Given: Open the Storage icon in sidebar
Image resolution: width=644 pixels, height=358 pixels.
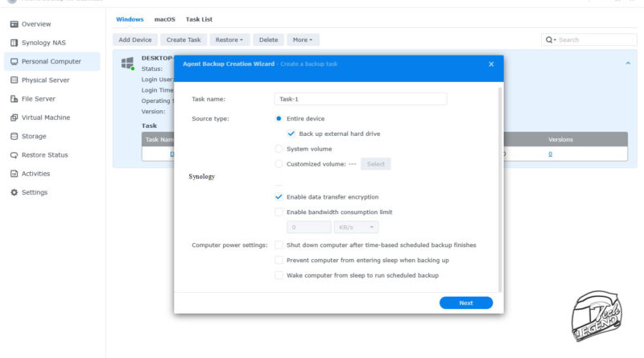Looking at the screenshot, I should click(14, 136).
